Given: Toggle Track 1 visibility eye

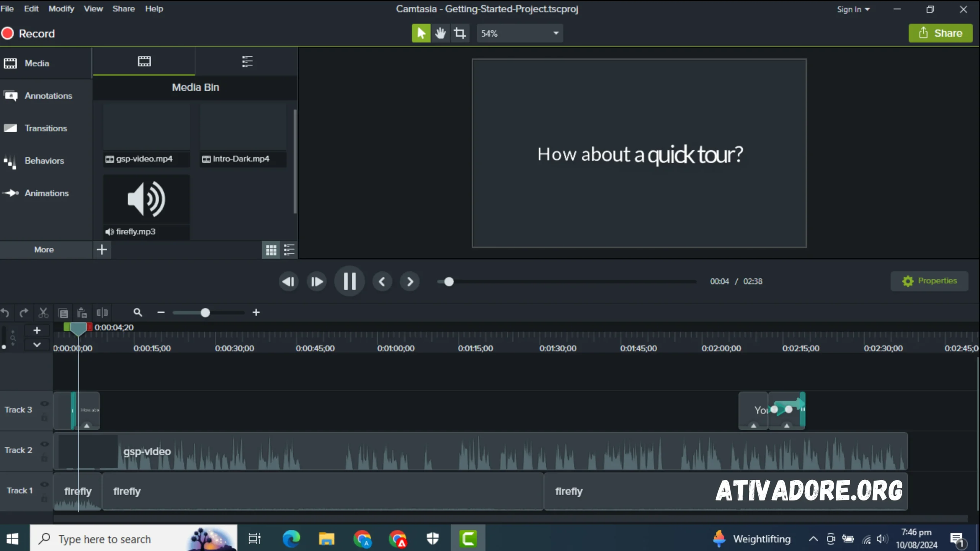Looking at the screenshot, I should pos(44,484).
